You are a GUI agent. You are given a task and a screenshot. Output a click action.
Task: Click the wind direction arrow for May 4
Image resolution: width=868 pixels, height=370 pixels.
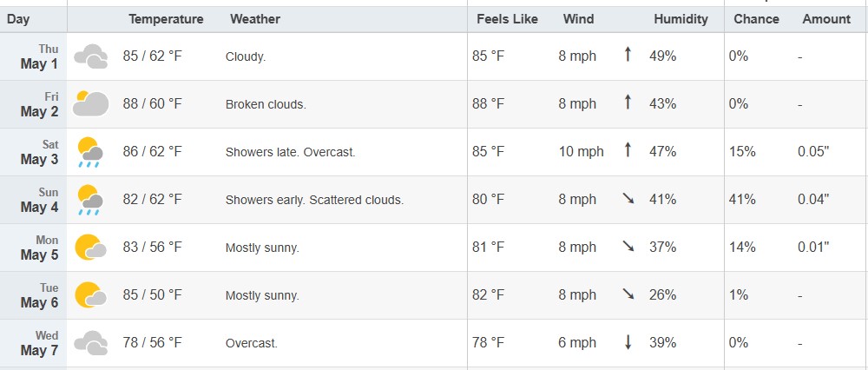[x=628, y=198]
